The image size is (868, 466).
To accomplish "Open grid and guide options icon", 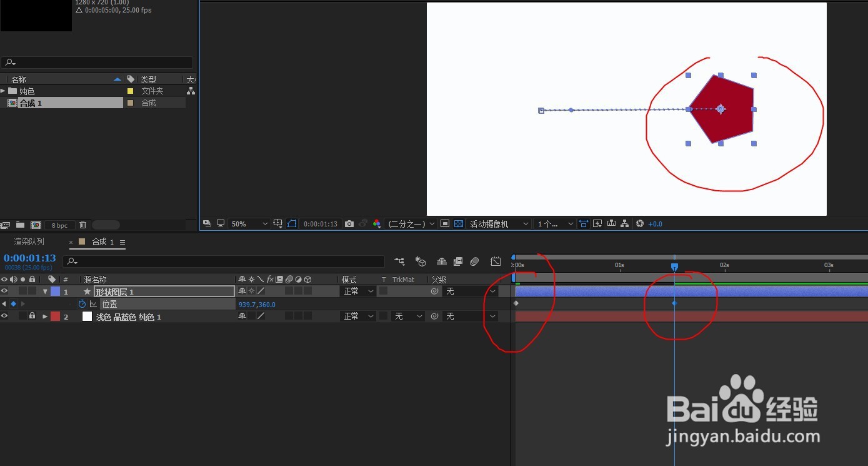I will tap(279, 224).
